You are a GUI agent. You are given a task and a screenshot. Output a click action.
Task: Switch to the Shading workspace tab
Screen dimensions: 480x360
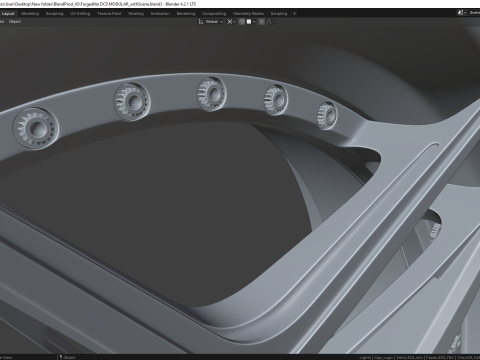tap(136, 14)
